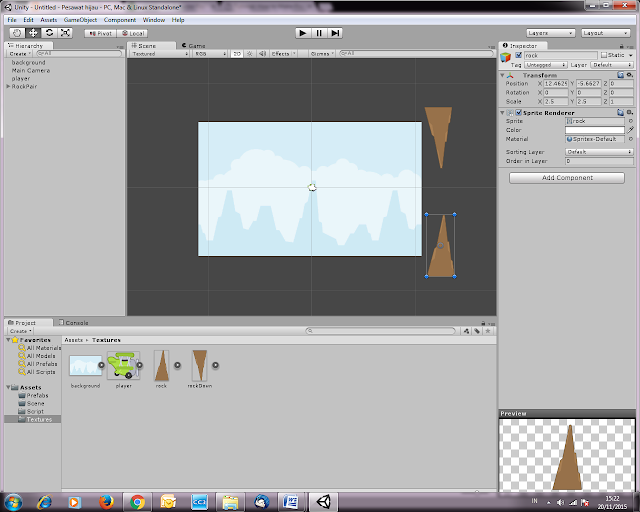Select player in Hierarchy
Viewport: 640px width, 512px height.
tap(21, 78)
